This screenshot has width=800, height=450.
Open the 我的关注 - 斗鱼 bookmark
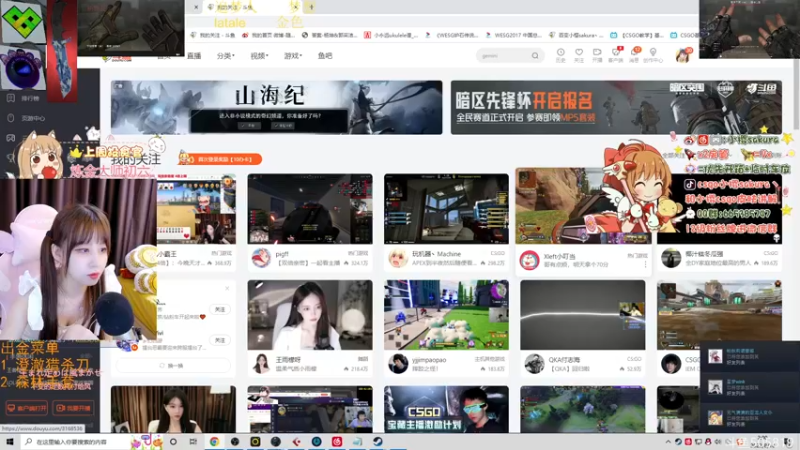(x=212, y=35)
